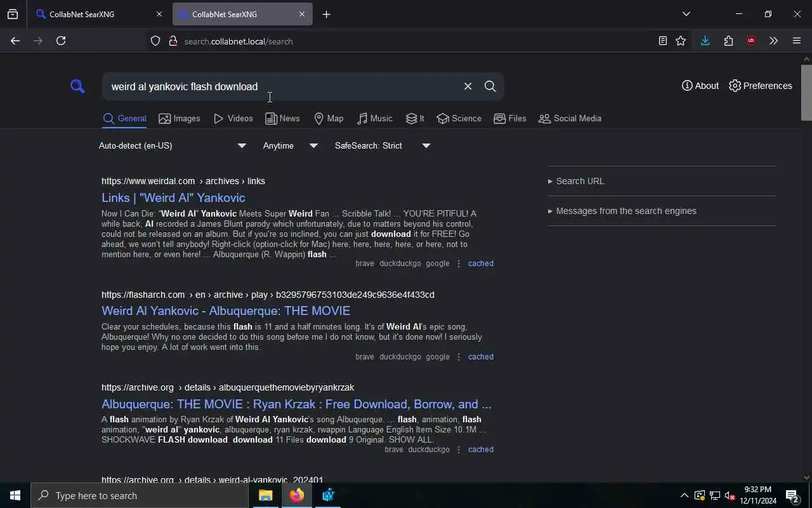The width and height of the screenshot is (812, 508).
Task: Open the taskbar clock and date
Action: click(758, 495)
